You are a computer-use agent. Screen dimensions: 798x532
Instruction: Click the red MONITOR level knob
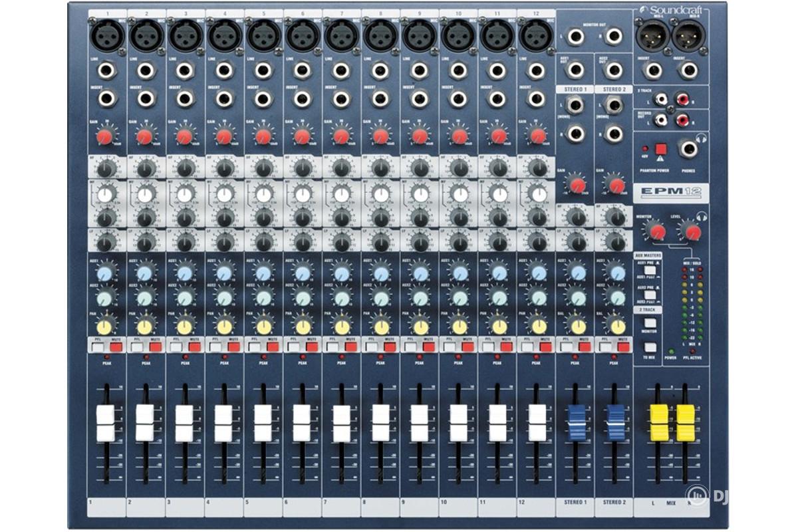tap(657, 231)
